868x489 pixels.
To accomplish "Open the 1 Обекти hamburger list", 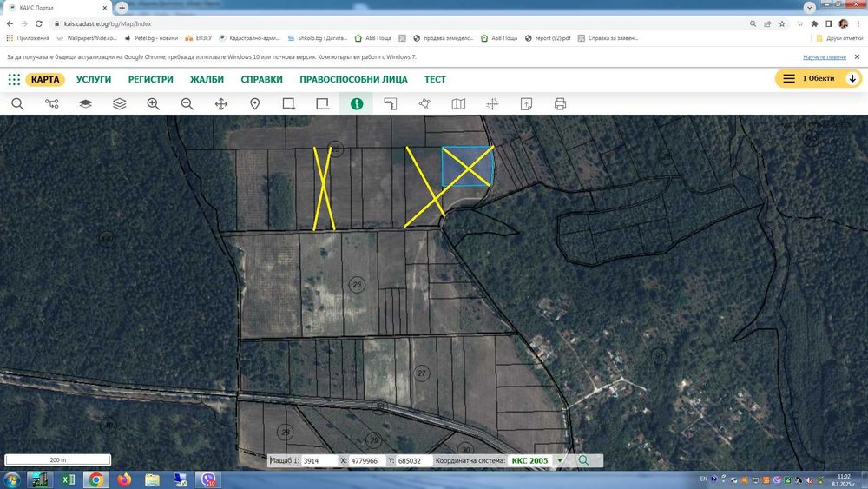I will (x=789, y=79).
